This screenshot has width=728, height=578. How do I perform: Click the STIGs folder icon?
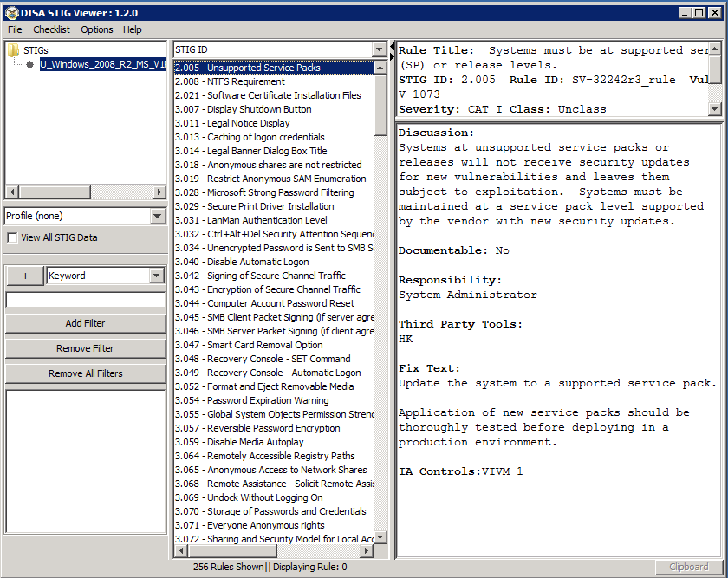[x=14, y=49]
